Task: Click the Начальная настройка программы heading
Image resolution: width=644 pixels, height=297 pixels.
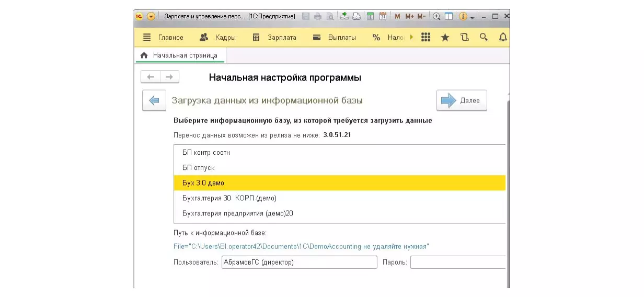Action: click(x=285, y=77)
